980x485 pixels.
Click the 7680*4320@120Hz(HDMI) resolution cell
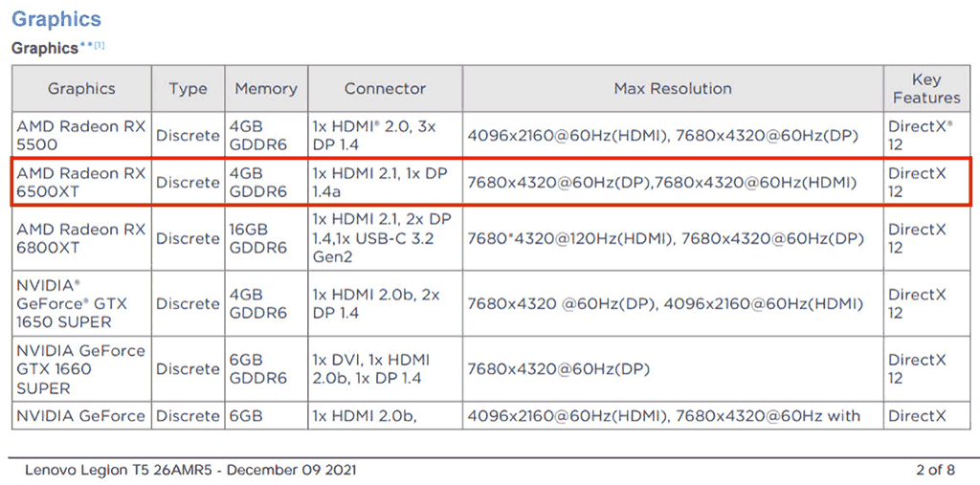(673, 238)
